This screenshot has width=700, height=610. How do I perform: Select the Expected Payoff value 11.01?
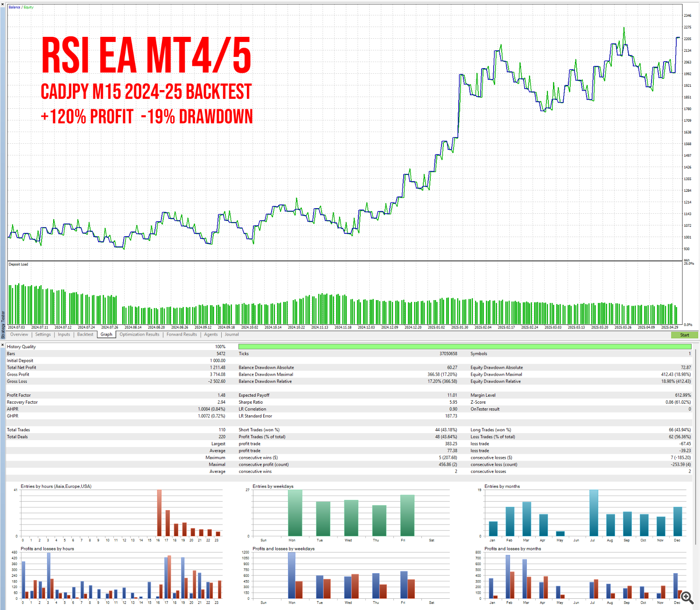[452, 395]
